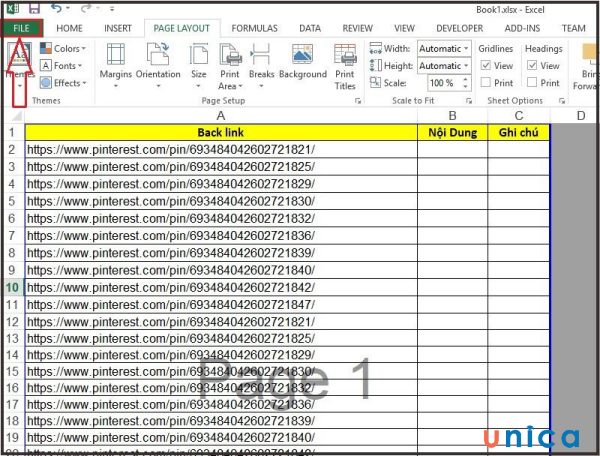
Task: Open the VIEW tab
Action: coord(404,28)
